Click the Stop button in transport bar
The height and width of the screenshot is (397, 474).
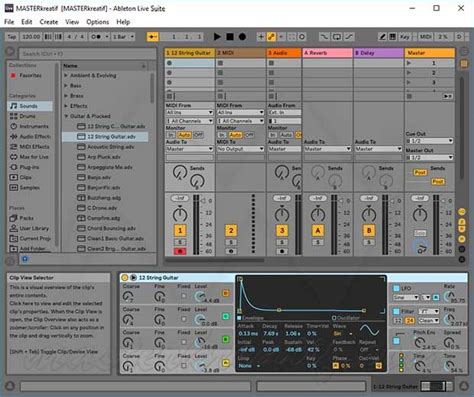[x=230, y=37]
